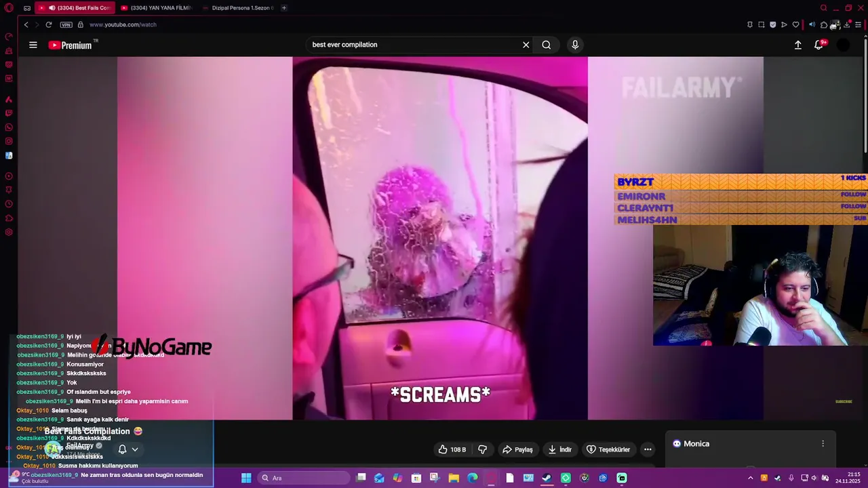Download the video with İndir

[560, 449]
